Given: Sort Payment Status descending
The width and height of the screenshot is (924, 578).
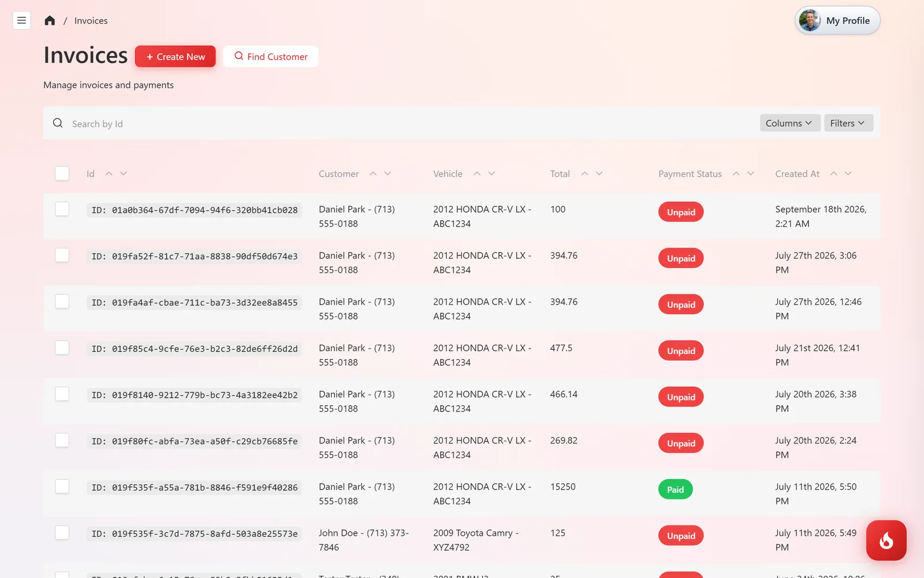Looking at the screenshot, I should tap(751, 173).
